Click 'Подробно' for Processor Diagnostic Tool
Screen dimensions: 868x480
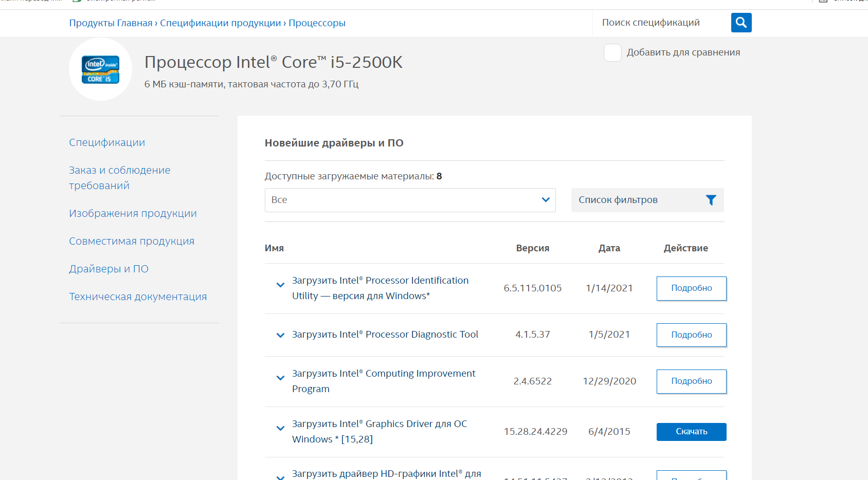[x=691, y=335]
